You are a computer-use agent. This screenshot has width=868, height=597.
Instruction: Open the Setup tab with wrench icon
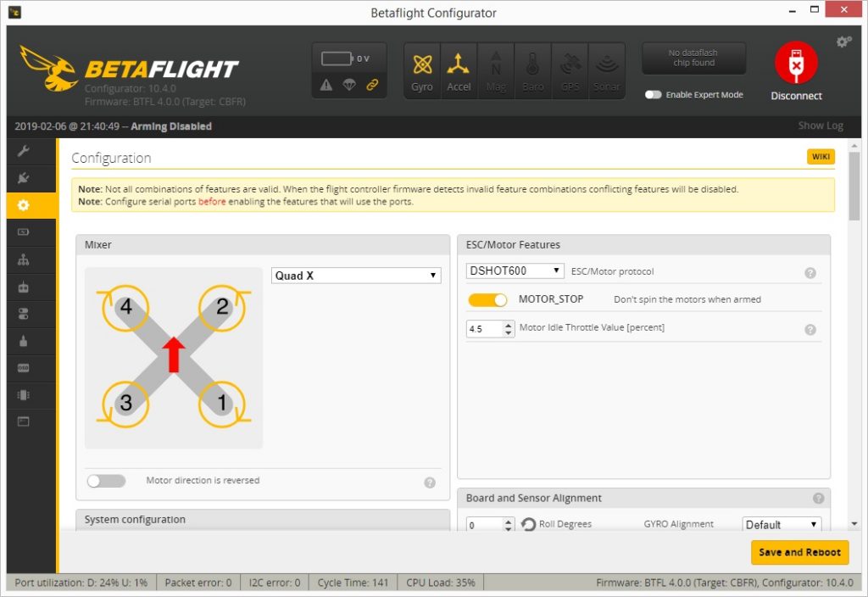click(23, 151)
